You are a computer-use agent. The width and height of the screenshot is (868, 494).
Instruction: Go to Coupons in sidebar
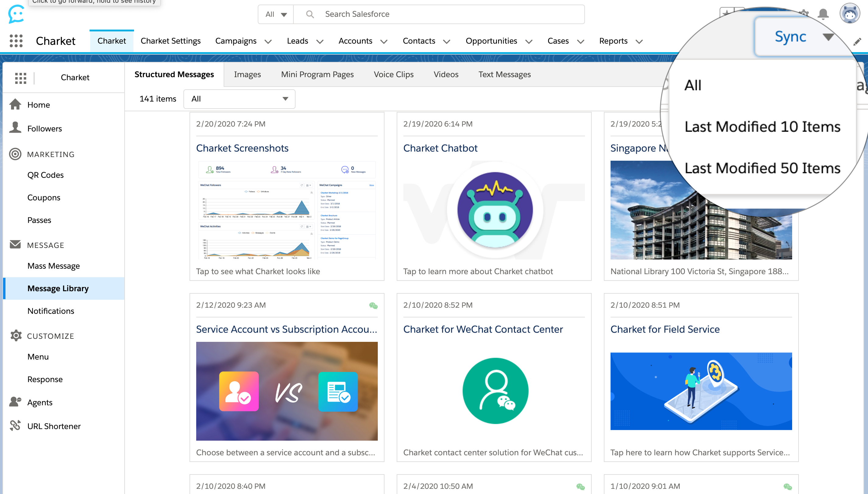click(x=44, y=198)
